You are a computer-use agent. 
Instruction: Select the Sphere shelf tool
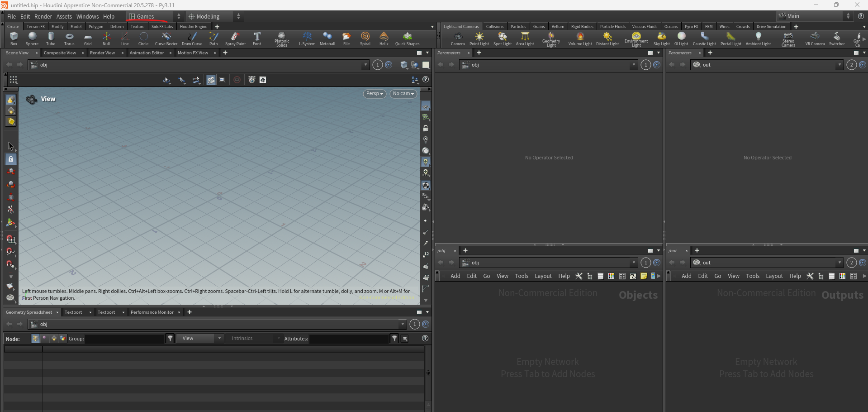[x=32, y=39]
